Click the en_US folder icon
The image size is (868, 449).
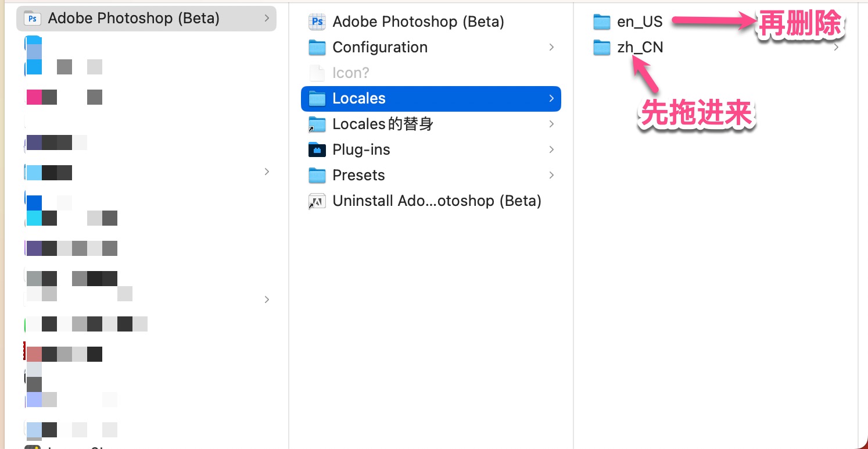pos(602,22)
